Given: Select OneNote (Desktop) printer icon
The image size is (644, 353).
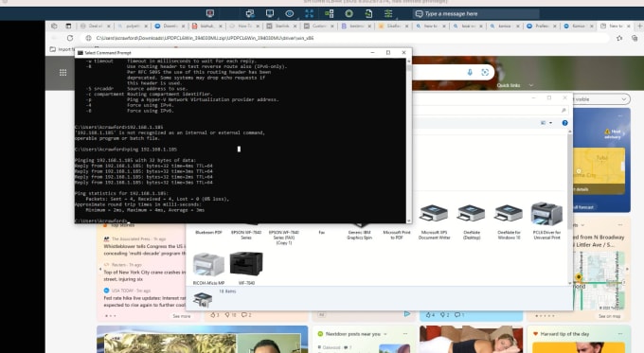Looking at the screenshot, I should (x=471, y=221).
